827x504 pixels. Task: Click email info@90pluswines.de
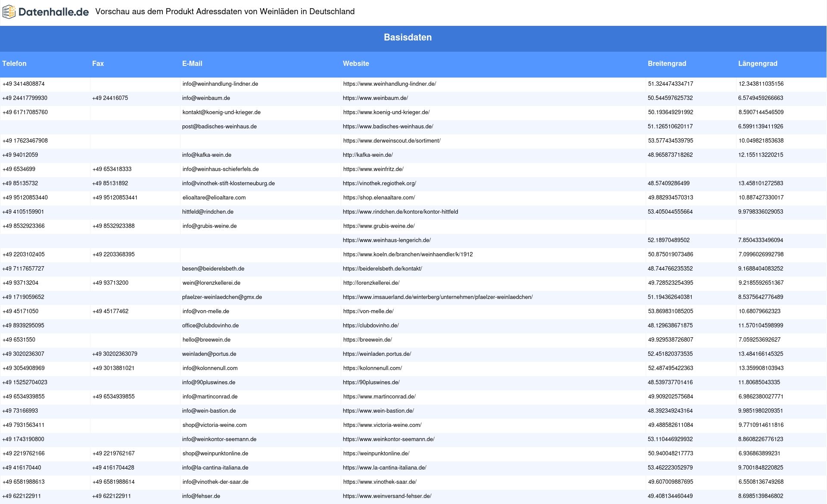tap(208, 383)
